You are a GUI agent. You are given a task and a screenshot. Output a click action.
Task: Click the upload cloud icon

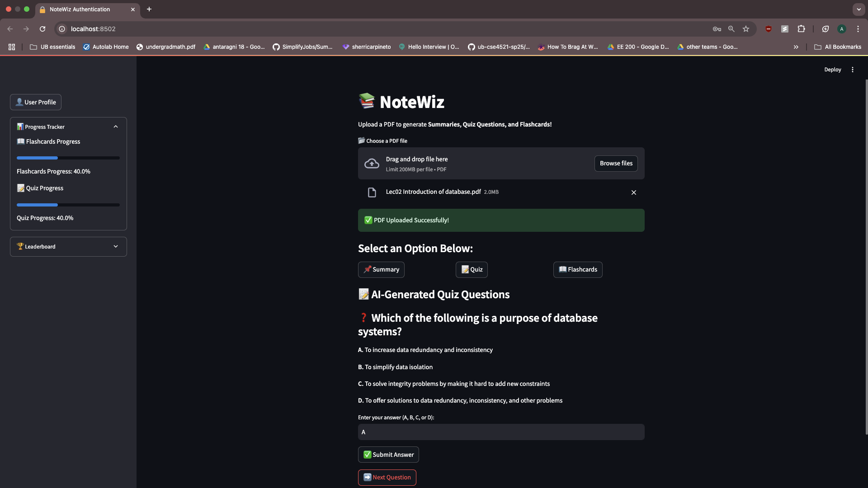(372, 164)
